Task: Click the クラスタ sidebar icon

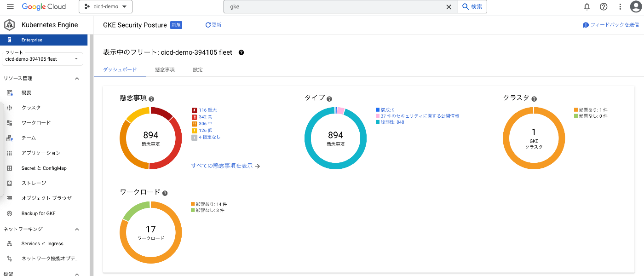Action: coord(10,108)
